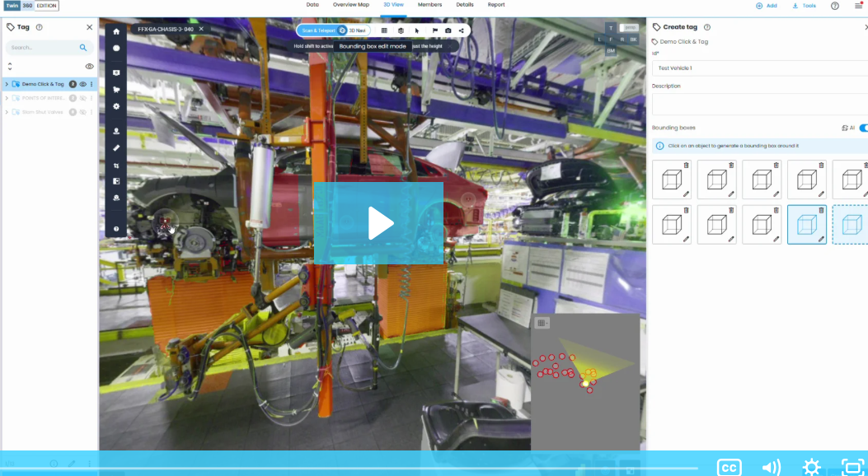The image size is (868, 476).
Task: Adjust the video volume speaker
Action: (x=771, y=467)
